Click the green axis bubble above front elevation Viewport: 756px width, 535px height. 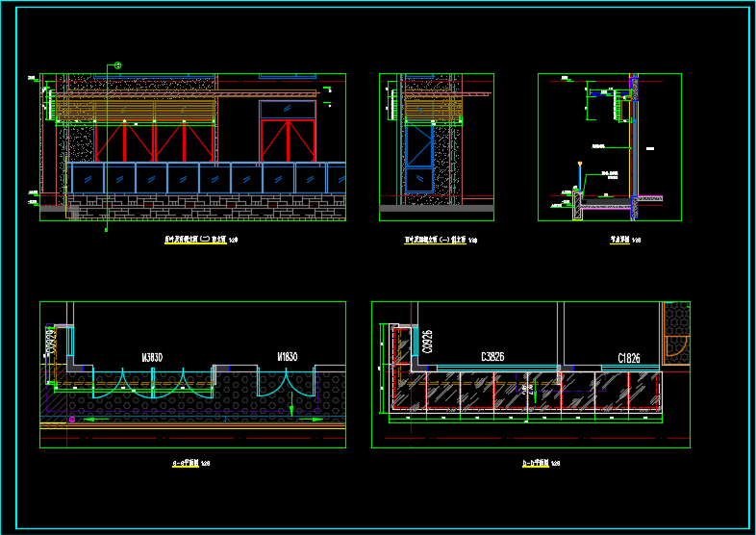pyautogui.click(x=117, y=65)
